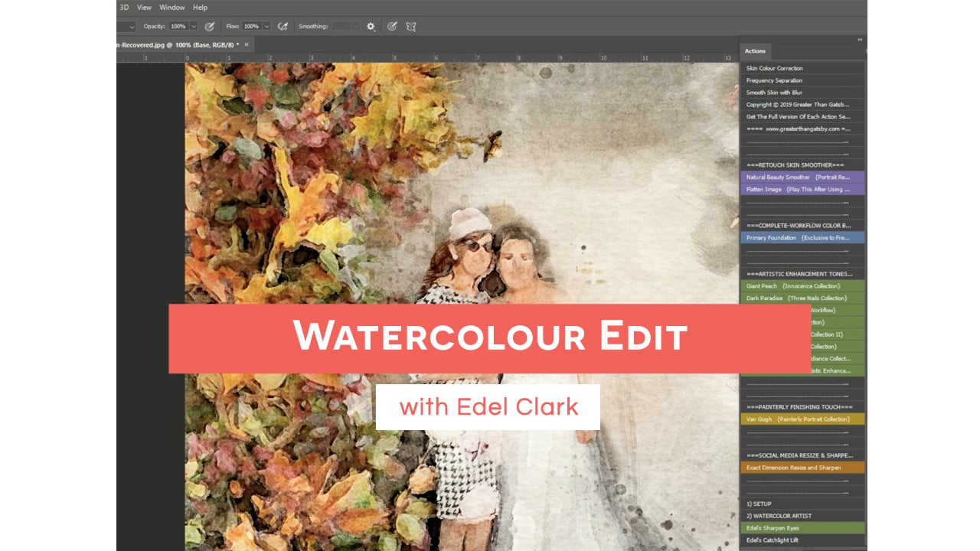Open the Flow dropdown arrow
Screen dimensions: 980x551
click(266, 26)
